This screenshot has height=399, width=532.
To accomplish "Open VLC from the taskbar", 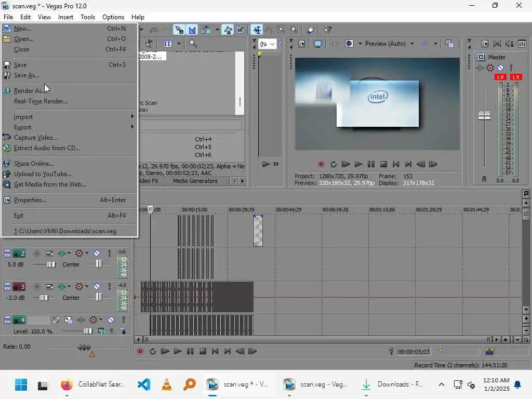I will point(167,384).
